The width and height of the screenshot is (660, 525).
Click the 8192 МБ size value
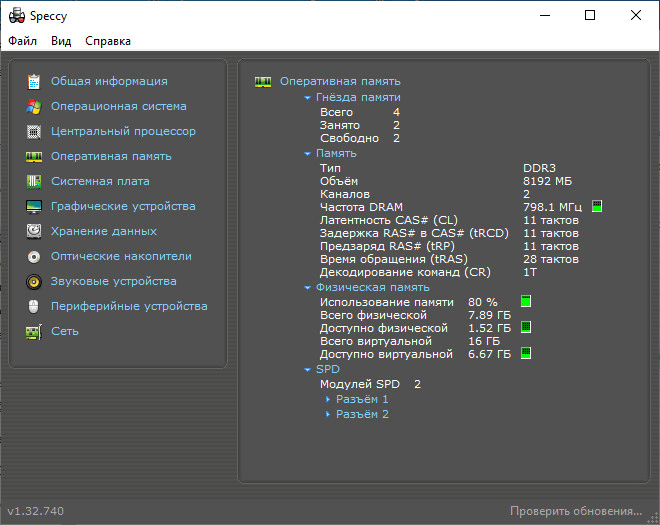pos(547,181)
